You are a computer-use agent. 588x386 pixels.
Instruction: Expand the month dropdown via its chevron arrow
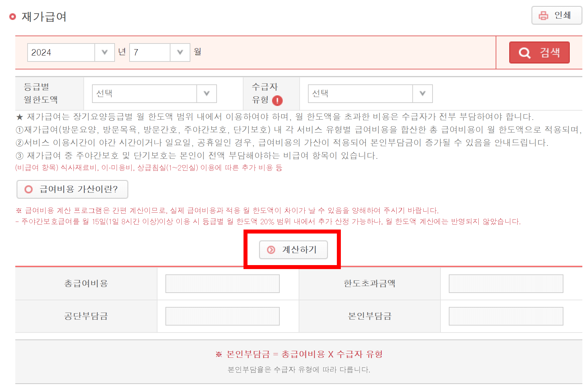[180, 52]
